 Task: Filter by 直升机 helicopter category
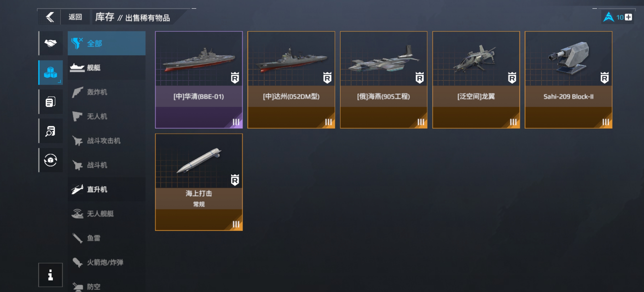coord(107,189)
